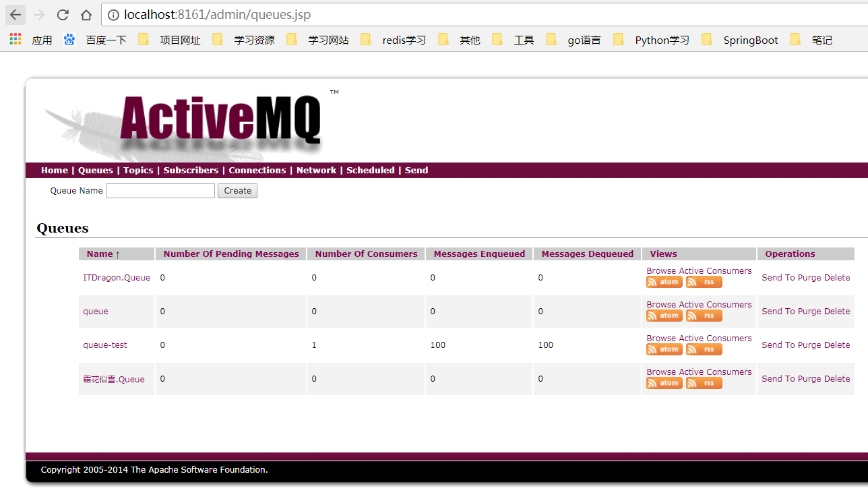Open Connections in the navigation bar
Image resolution: width=868 pixels, height=499 pixels.
tap(257, 171)
